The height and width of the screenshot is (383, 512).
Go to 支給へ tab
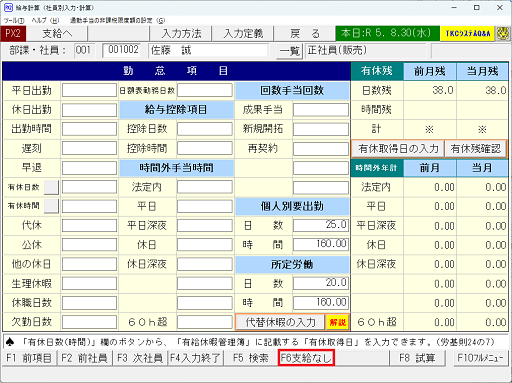click(x=57, y=34)
